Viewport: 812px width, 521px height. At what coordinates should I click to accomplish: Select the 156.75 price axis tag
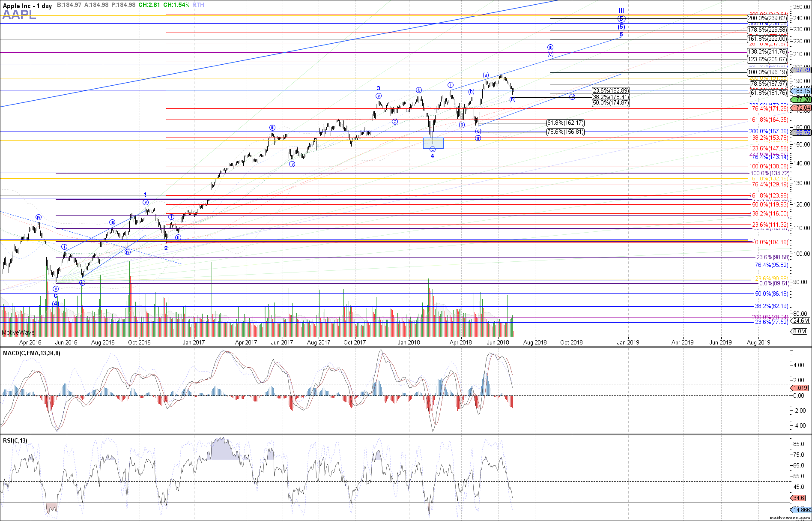point(801,133)
